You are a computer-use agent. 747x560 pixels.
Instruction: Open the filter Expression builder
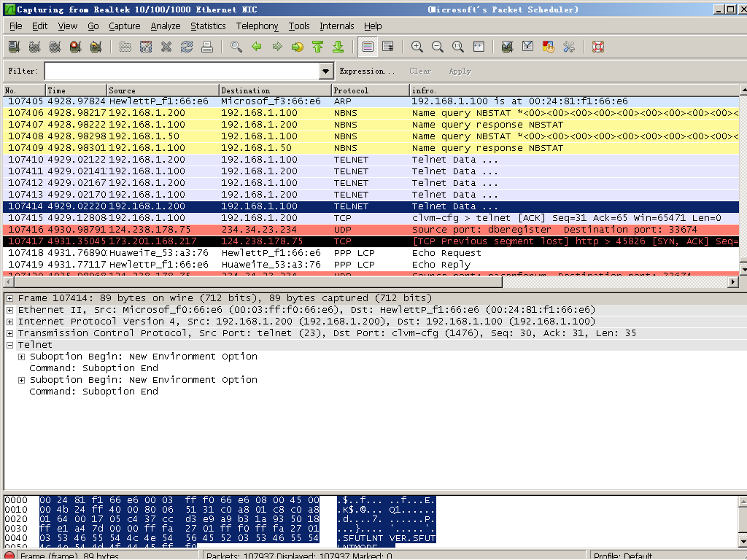coord(367,71)
